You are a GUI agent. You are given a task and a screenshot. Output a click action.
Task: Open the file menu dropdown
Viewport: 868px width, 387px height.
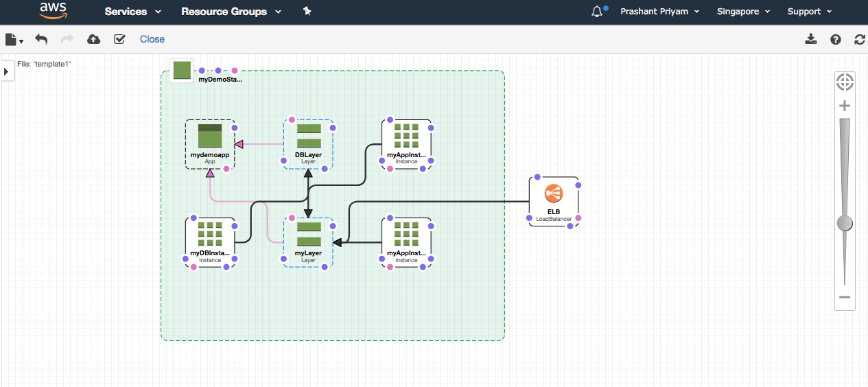point(14,39)
